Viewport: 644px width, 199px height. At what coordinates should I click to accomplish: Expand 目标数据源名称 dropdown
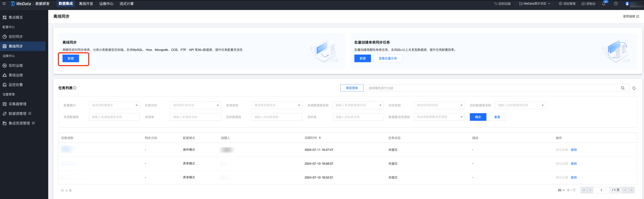520,105
